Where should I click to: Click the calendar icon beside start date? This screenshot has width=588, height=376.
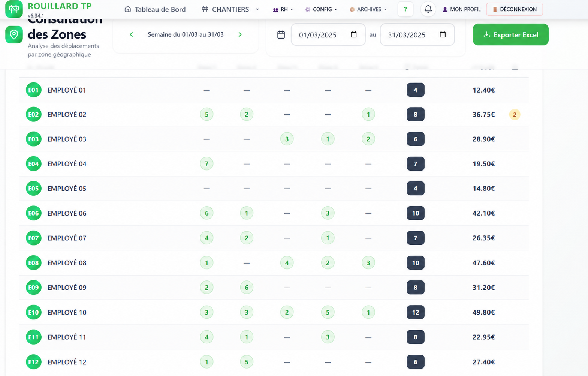click(x=281, y=35)
